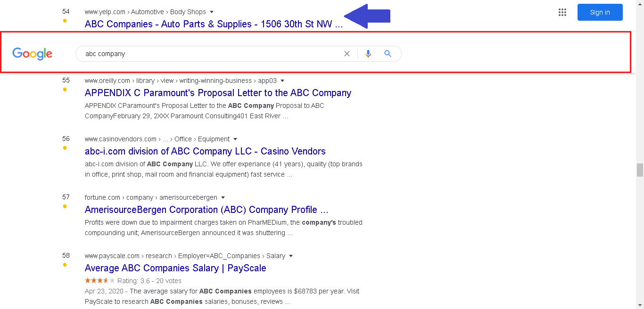
Task: Open the AmerisourceBergen Corporation Company Profile result
Action: (x=206, y=210)
